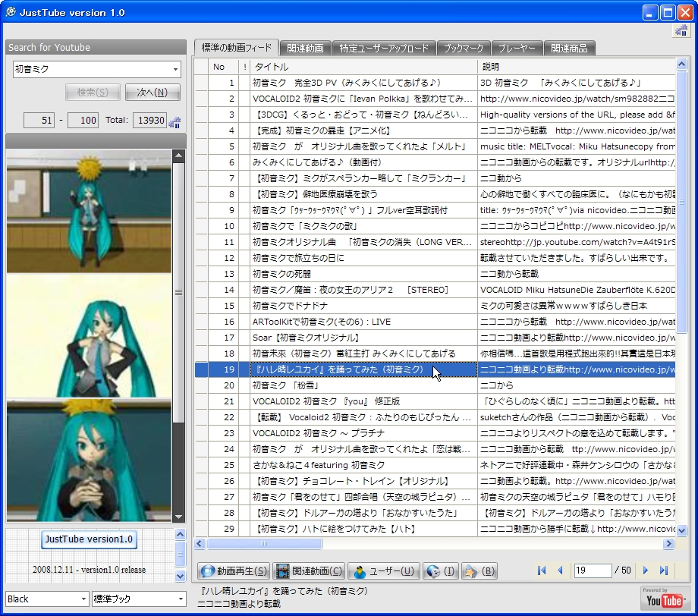Click the 関連動画(C) button
Viewport: 698px width, 616px height.
coord(310,571)
